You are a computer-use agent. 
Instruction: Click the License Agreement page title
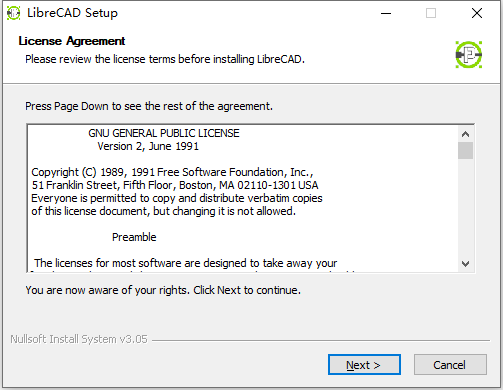pos(72,41)
